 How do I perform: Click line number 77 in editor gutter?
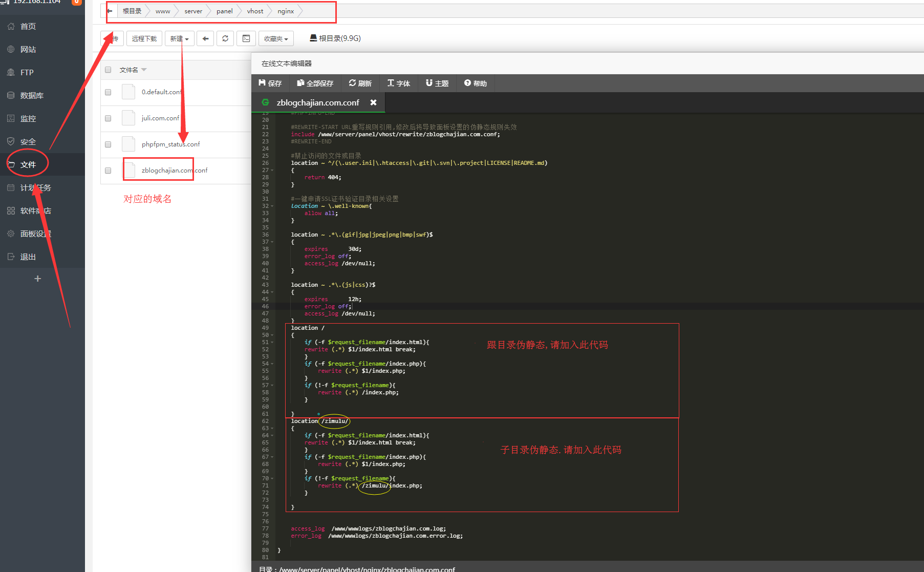click(265, 528)
